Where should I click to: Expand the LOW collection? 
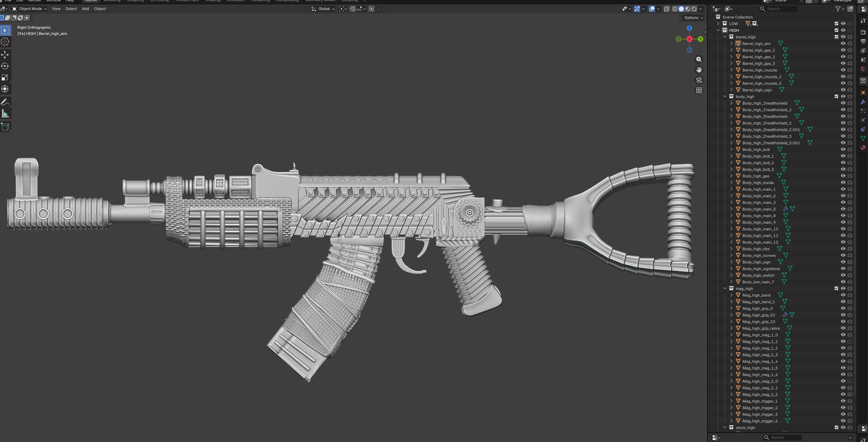click(x=718, y=24)
